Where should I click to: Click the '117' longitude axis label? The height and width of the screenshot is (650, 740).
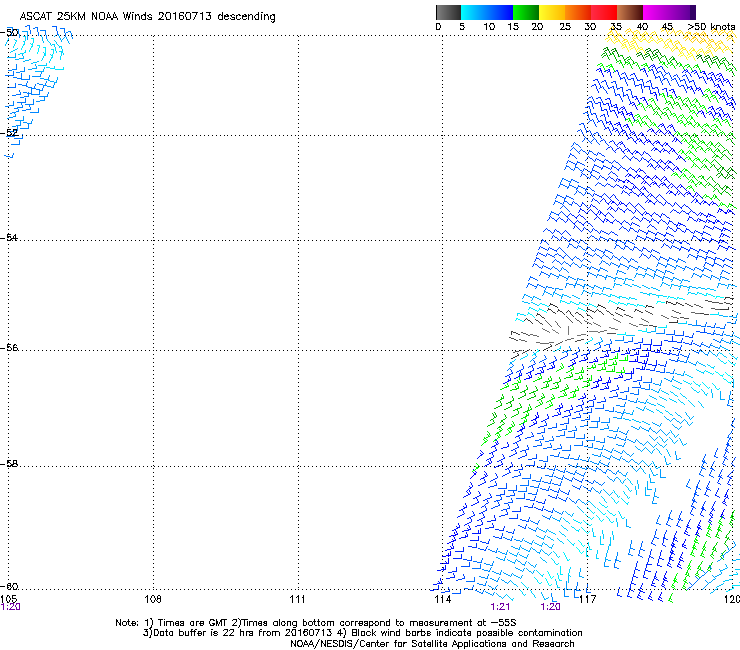(587, 599)
